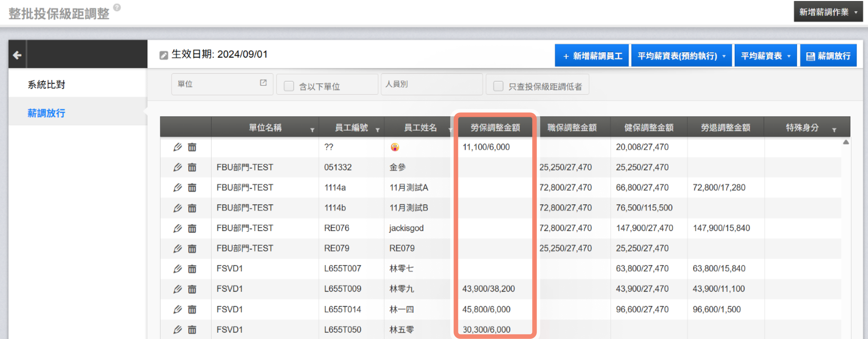Expand 平均薪資表(預約執行) dropdown

coord(681,56)
